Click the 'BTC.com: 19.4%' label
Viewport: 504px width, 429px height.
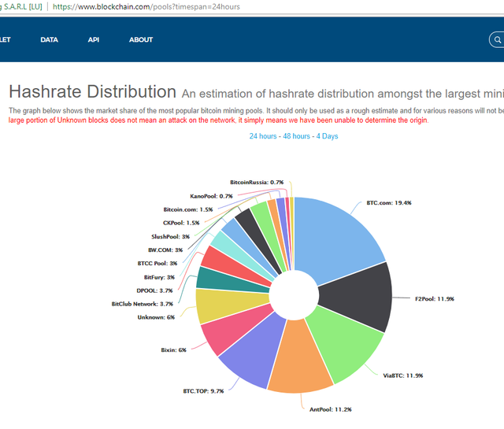click(389, 203)
